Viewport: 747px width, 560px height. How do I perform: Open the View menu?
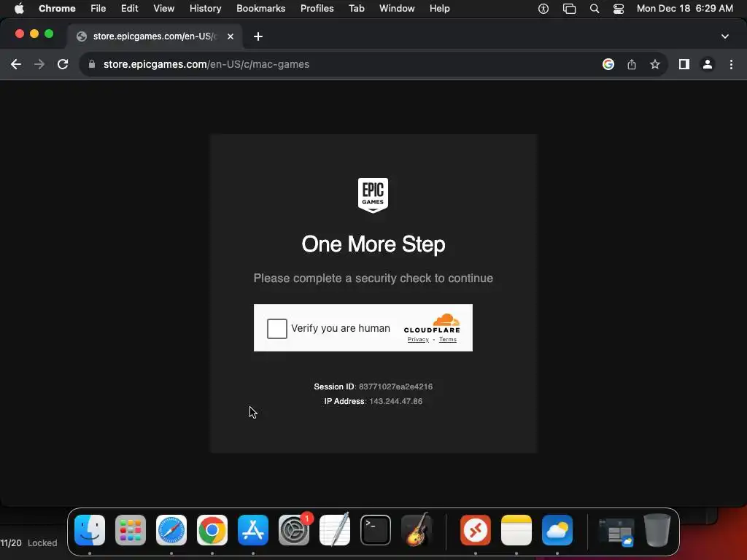tap(163, 8)
